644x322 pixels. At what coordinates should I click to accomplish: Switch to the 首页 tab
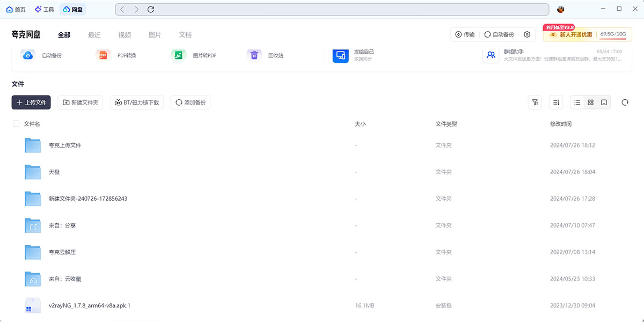click(16, 10)
